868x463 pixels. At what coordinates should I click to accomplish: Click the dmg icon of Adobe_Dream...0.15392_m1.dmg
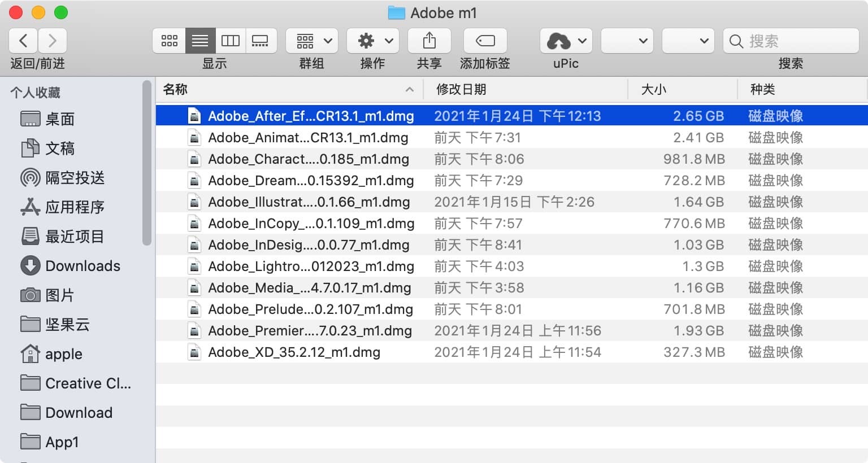tap(194, 180)
